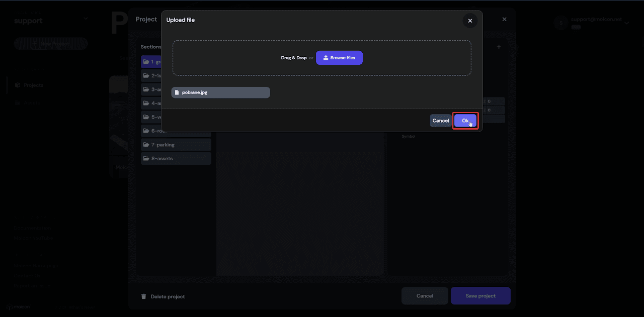This screenshot has width=644, height=317.
Task: Open Projects in the sidebar
Action: pyautogui.click(x=33, y=85)
